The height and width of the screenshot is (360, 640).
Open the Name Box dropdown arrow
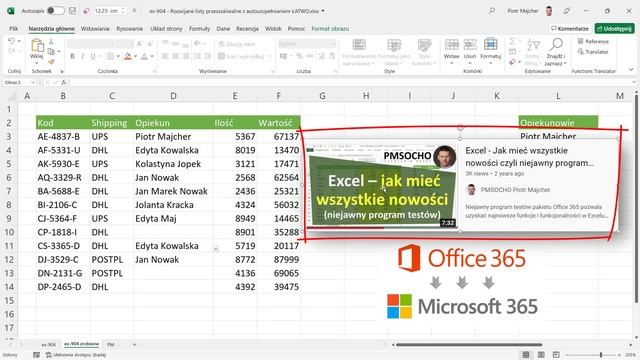[33, 82]
